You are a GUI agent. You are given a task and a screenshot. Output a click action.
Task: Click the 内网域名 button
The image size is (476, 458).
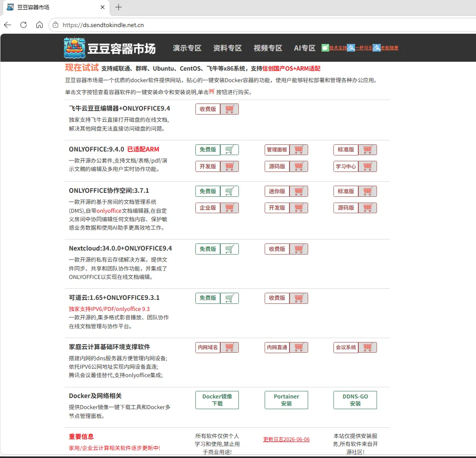[x=208, y=347]
